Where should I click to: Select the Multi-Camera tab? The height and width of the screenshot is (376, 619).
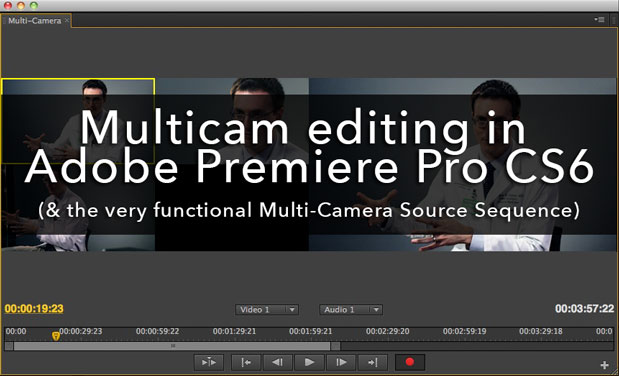[35, 21]
